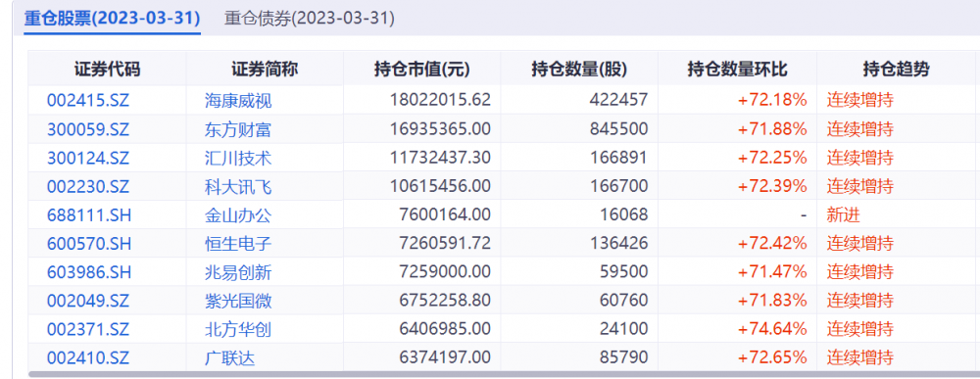Open 金山办公 stock name link
This screenshot has width=980, height=379.
point(238,214)
